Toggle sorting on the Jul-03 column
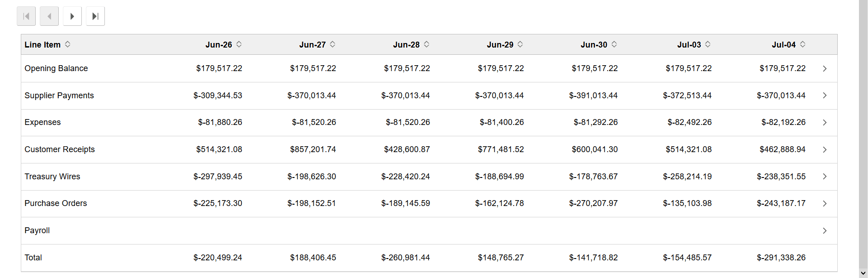This screenshot has width=868, height=278. coord(708,44)
